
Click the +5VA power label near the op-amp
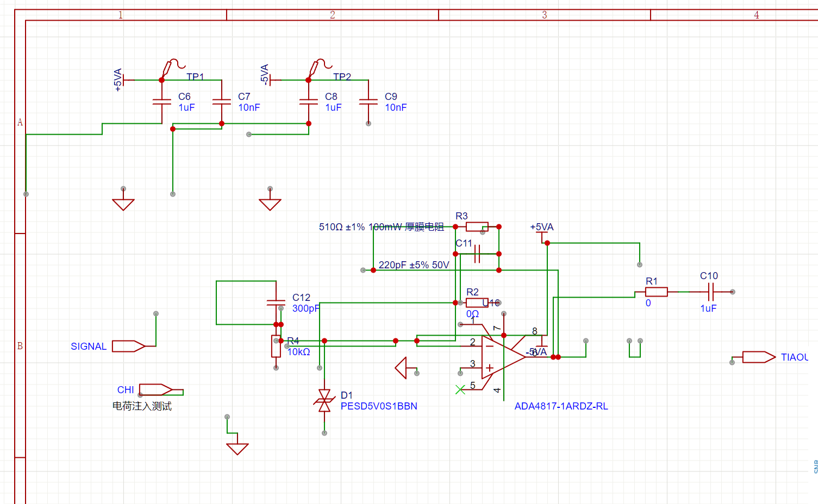(541, 227)
